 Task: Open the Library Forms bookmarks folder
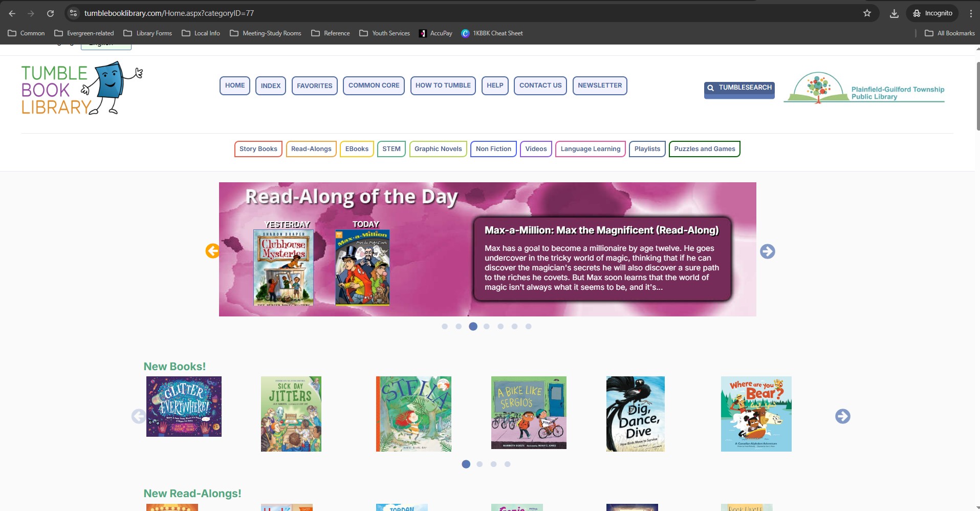point(147,33)
